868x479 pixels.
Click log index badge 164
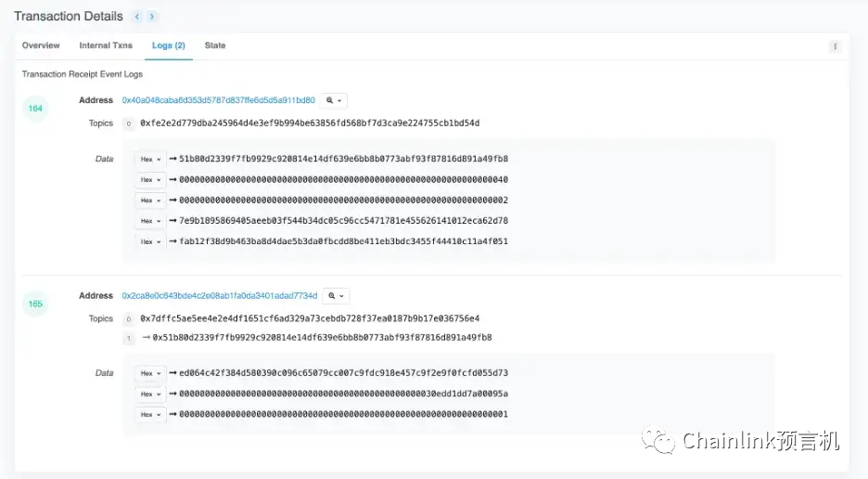click(x=35, y=109)
